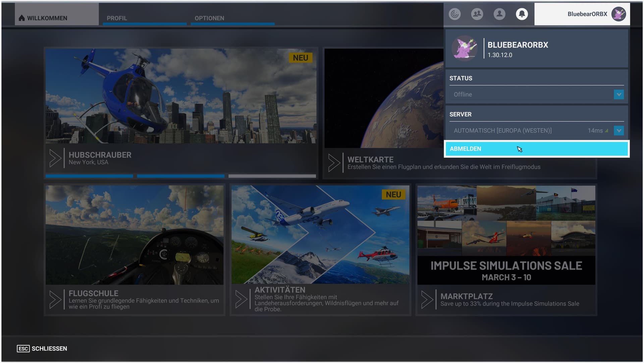The image size is (644, 363).
Task: Expand the Status dropdown arrow
Action: click(x=619, y=95)
